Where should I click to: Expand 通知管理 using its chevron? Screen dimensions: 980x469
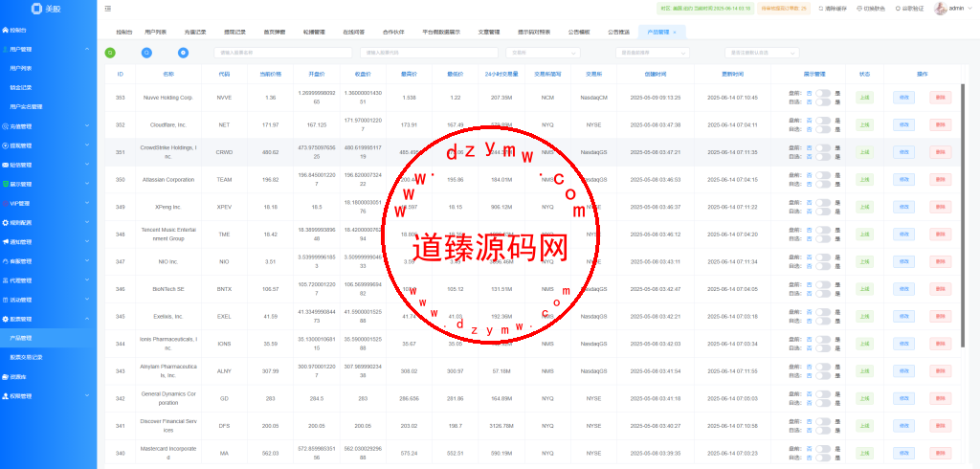(87, 242)
